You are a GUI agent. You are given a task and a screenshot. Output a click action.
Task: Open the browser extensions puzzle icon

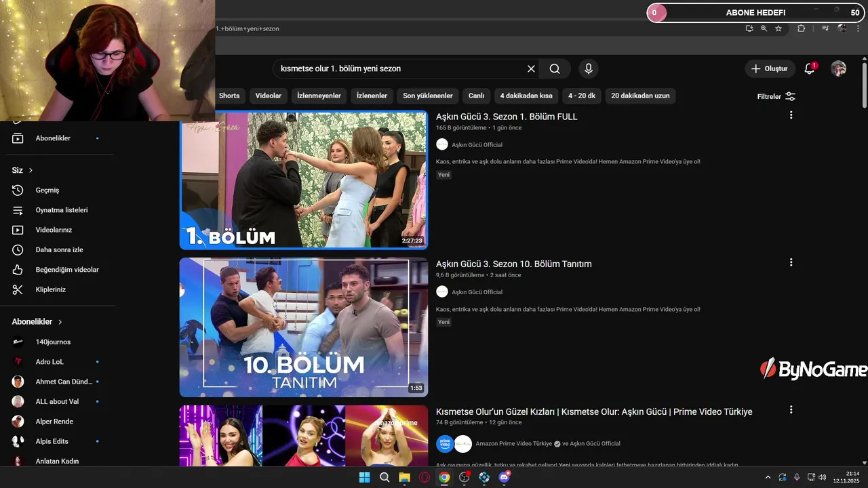pos(801,28)
